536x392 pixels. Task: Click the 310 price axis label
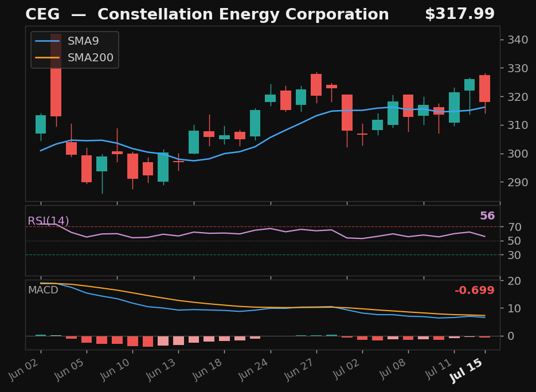click(518, 125)
